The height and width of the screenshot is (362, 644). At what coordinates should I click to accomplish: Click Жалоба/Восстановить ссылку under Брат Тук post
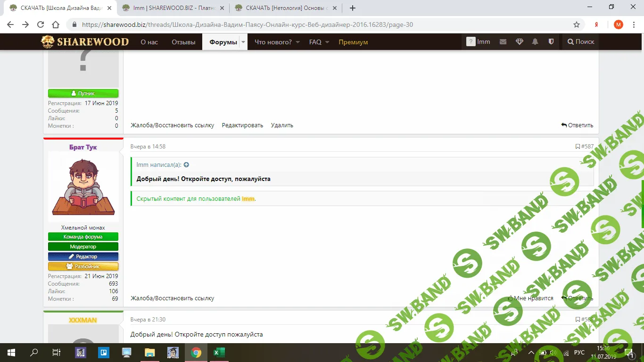(172, 298)
